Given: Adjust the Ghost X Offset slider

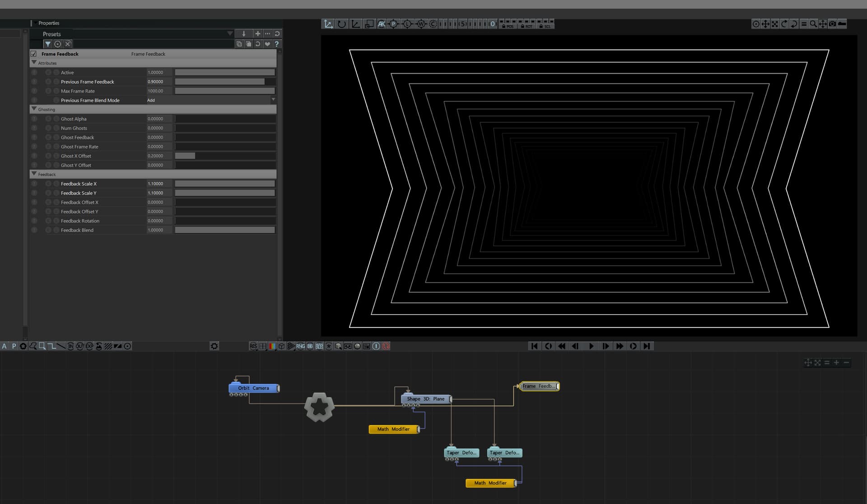Looking at the screenshot, I should point(225,156).
